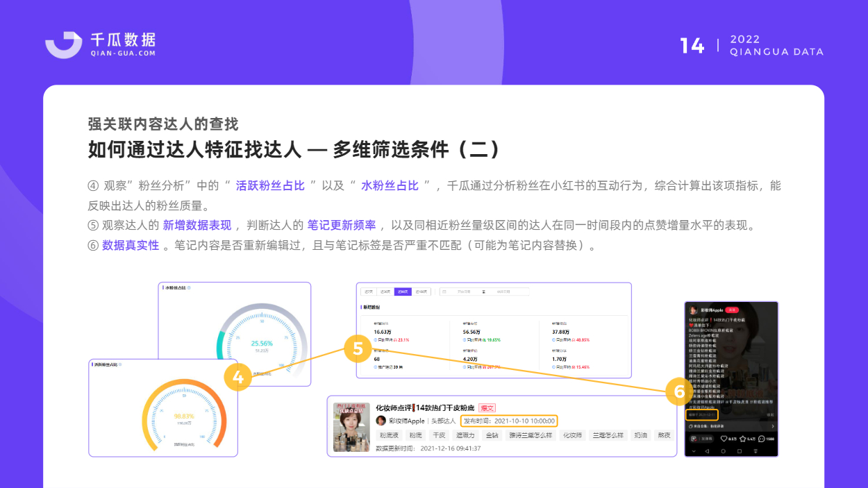The image size is (868, 488).
Task: Click the 熬夜 tag
Action: click(664, 435)
